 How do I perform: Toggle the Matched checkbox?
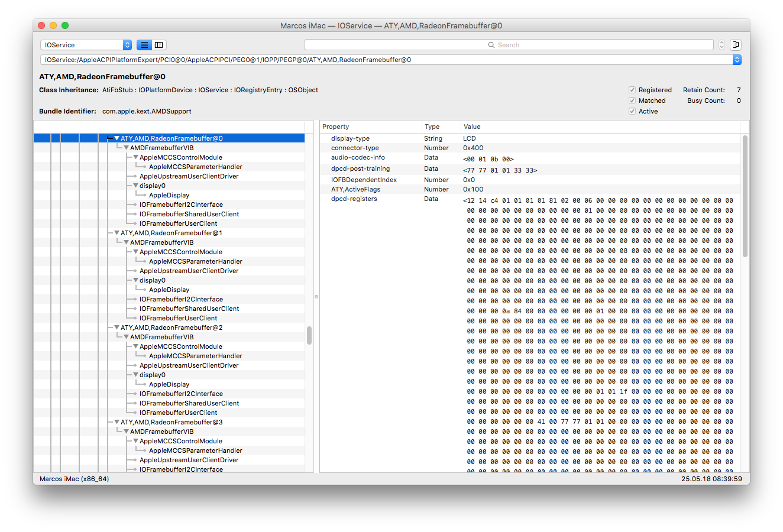pyautogui.click(x=632, y=100)
